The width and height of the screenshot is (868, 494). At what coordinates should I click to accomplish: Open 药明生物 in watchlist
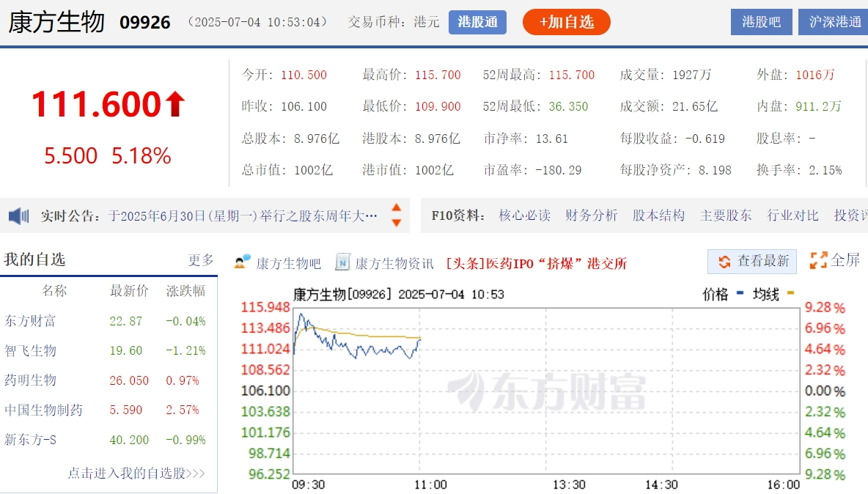coord(30,380)
